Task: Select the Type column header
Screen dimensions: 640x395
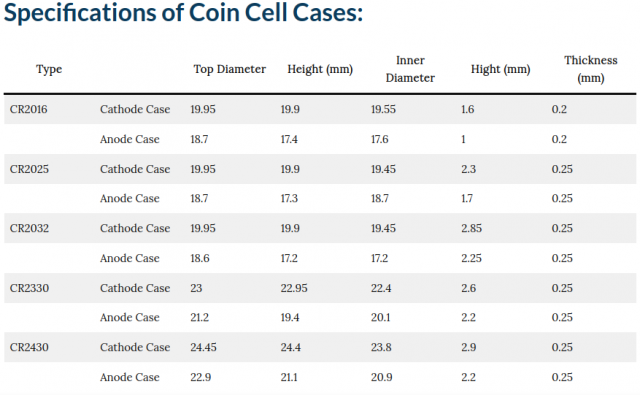Action: [49, 69]
